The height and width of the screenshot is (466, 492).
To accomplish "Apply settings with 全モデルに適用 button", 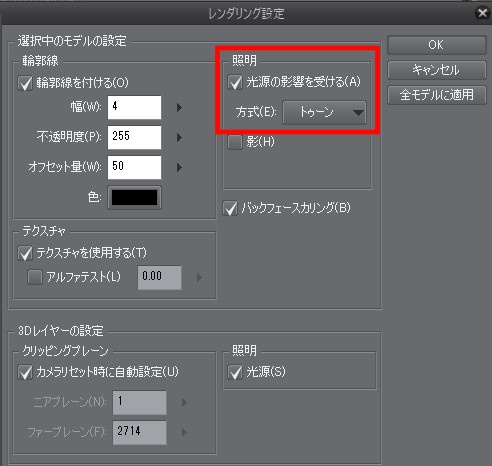I will click(436, 95).
